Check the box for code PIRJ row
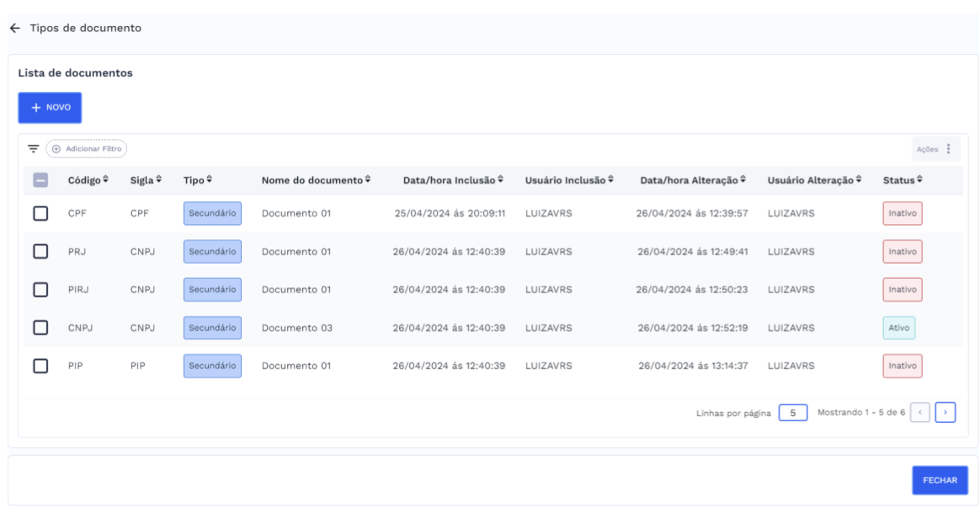This screenshot has width=980, height=514. coord(40,290)
